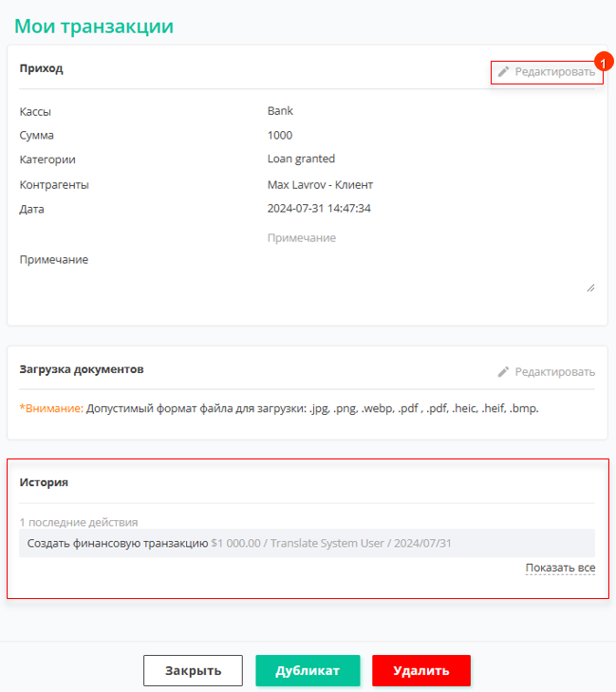
Task: Delete transaction with Удалить button
Action: 421,670
